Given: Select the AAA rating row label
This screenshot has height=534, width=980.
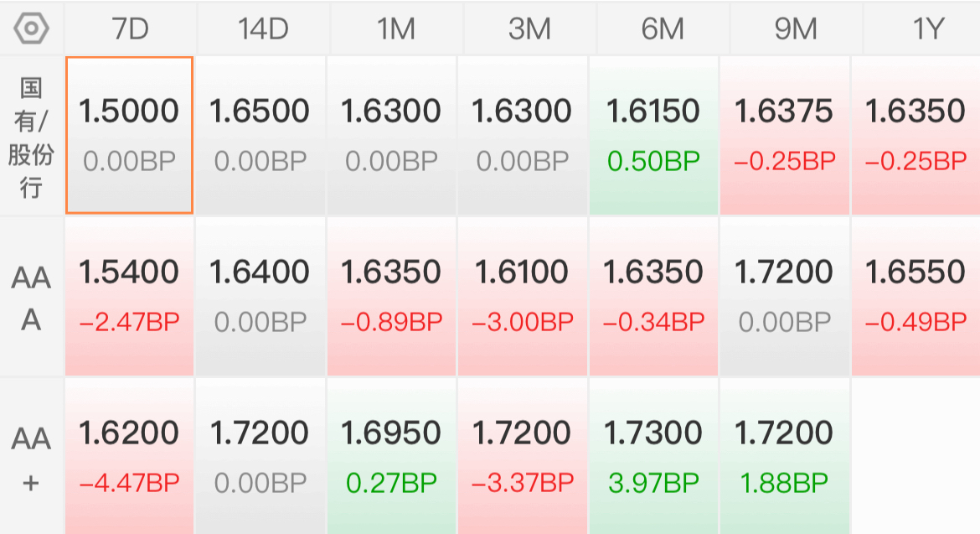Looking at the screenshot, I should click(32, 298).
